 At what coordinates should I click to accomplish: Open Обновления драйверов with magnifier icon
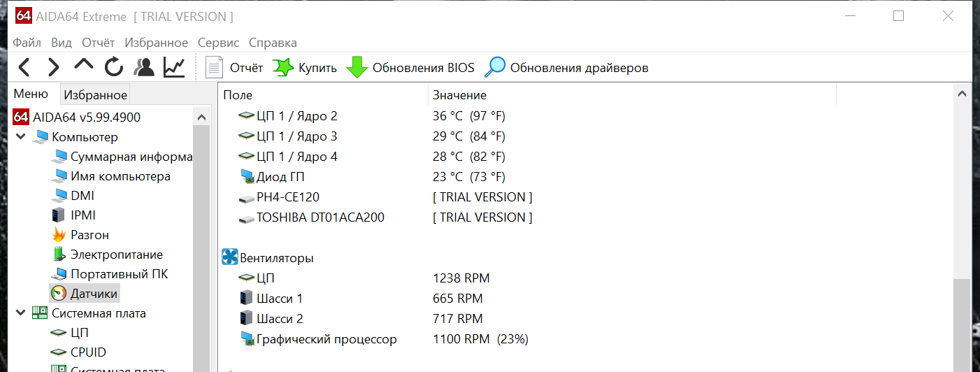(495, 67)
